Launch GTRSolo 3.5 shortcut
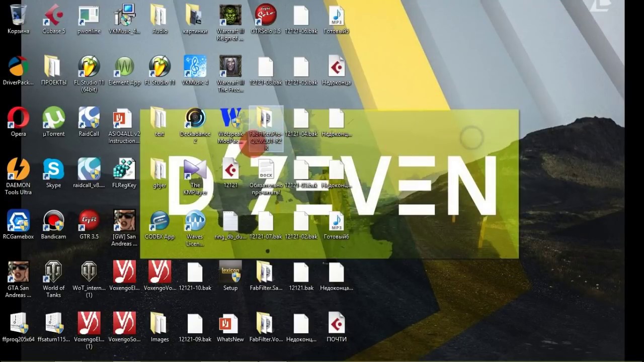This screenshot has width=644, height=362. coord(266,19)
